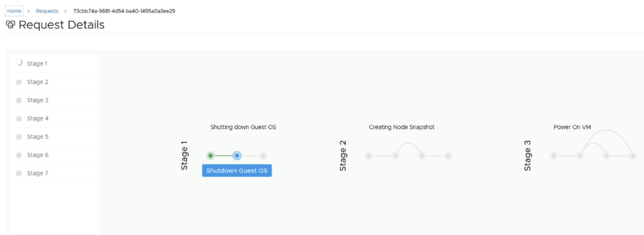Select Stage 7 in the sidebar
644x235 pixels.
click(55, 173)
